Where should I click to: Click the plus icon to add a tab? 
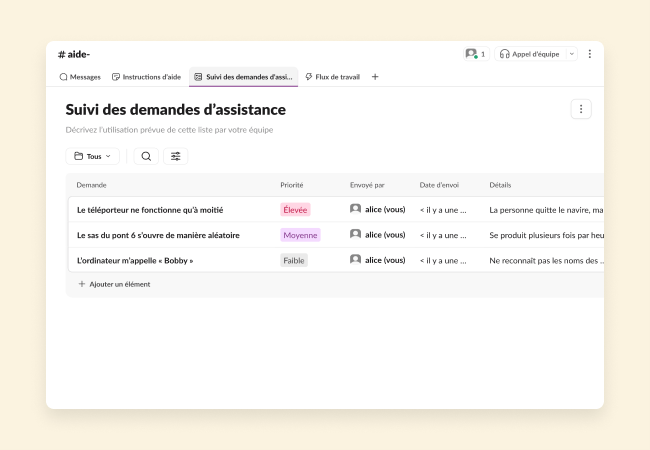pos(375,76)
